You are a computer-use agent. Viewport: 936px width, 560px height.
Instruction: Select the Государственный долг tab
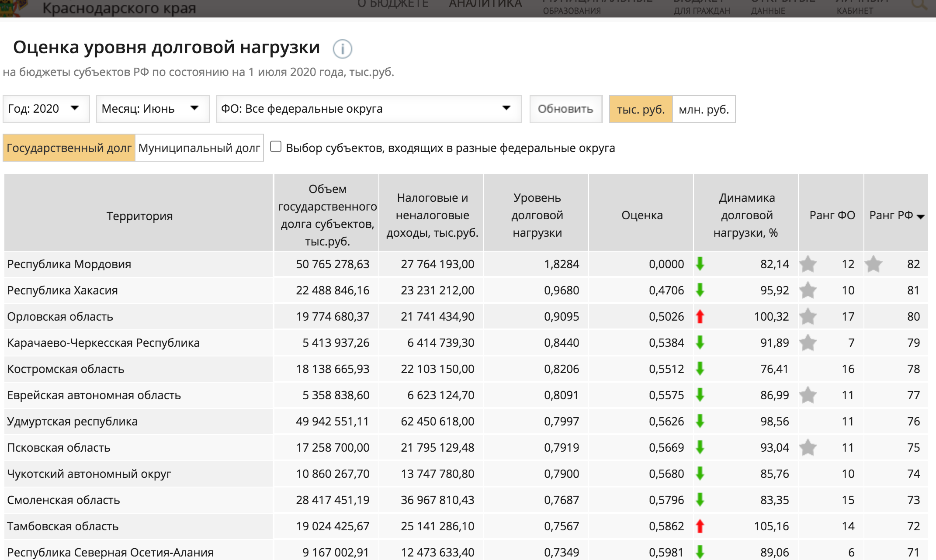[x=69, y=148]
